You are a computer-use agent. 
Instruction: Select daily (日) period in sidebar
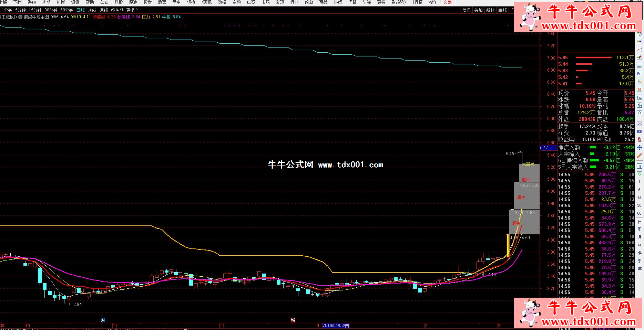coord(639,222)
